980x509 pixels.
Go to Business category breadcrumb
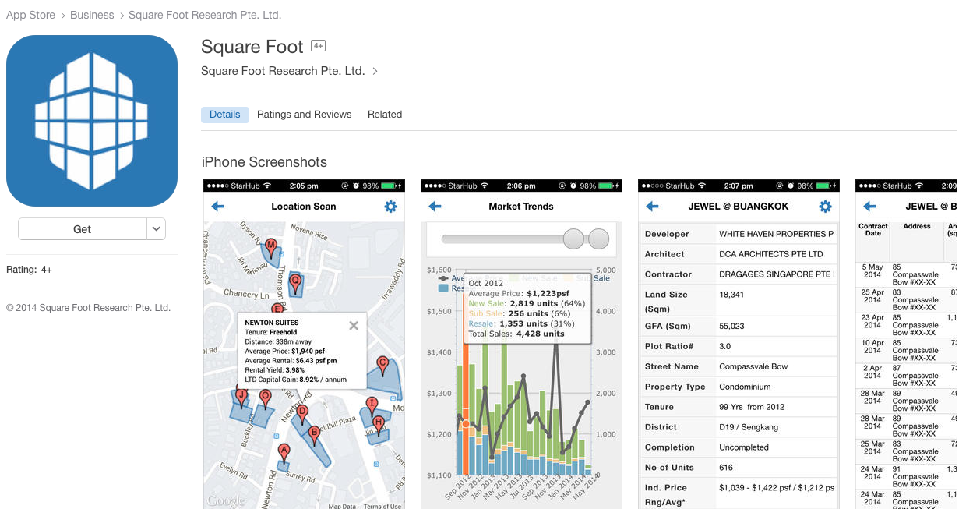tap(92, 15)
